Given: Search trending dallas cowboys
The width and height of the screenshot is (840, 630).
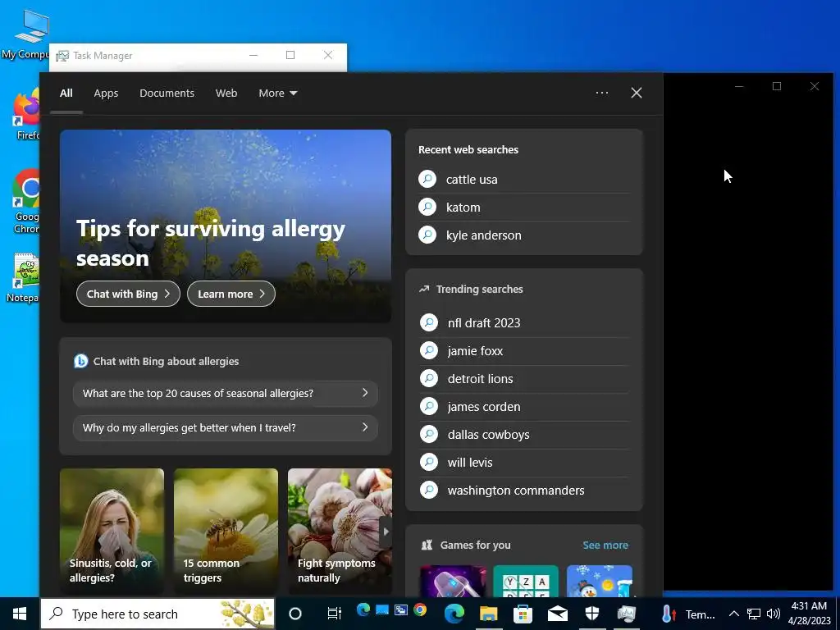Looking at the screenshot, I should coord(524,435).
